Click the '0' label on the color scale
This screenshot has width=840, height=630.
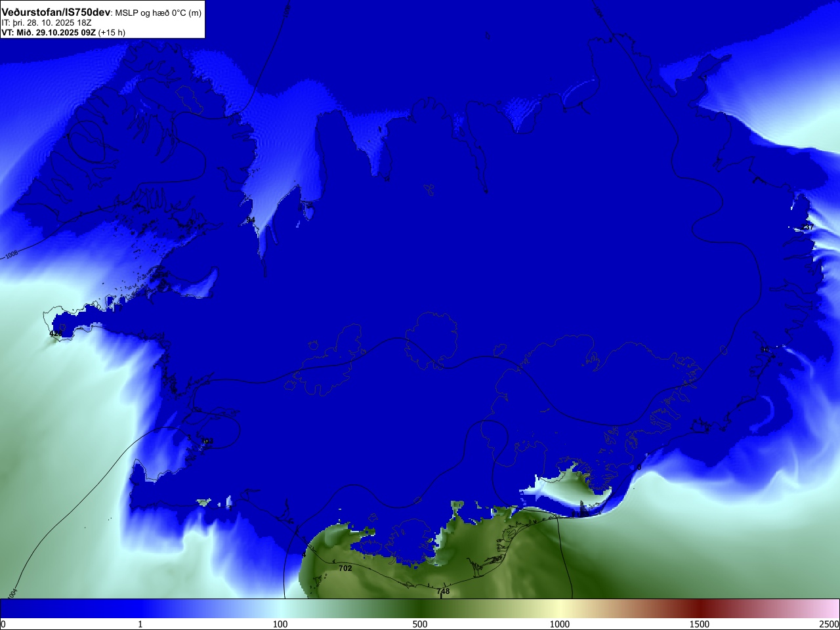coord(3,624)
